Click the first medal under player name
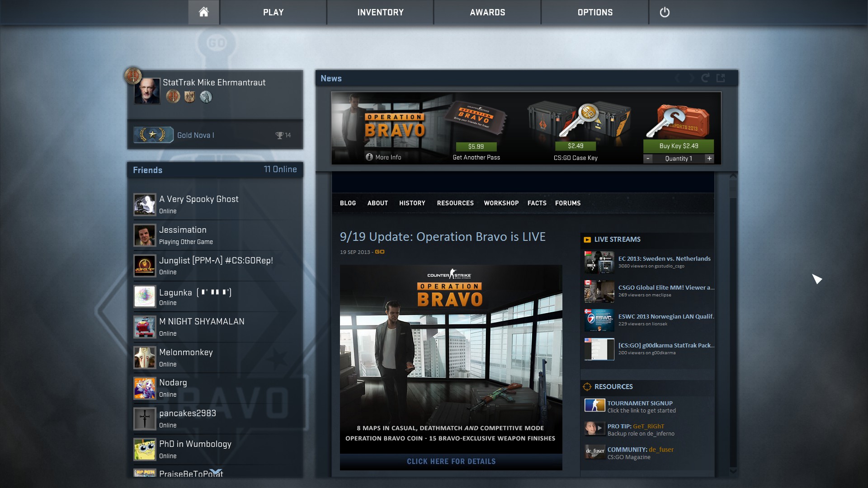868x488 pixels. 173,96
